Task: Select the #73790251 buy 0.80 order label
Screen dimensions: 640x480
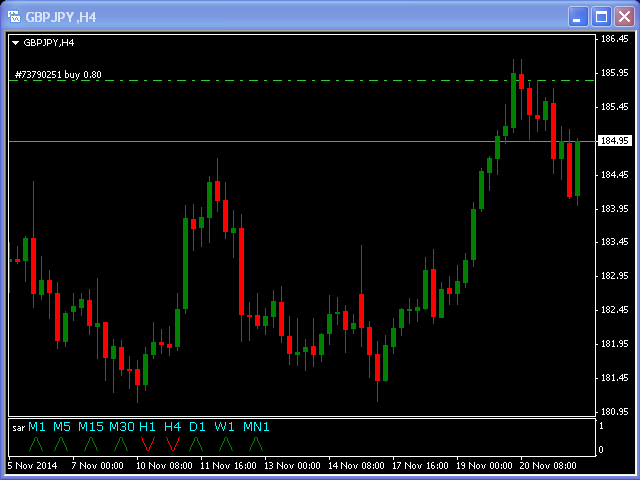Action: [58, 75]
